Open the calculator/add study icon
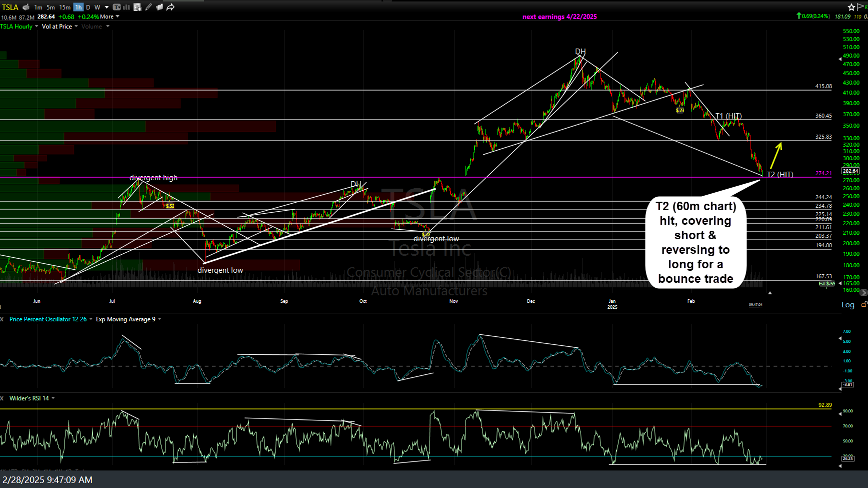Image resolution: width=868 pixels, height=488 pixels. pyautogui.click(x=137, y=7)
